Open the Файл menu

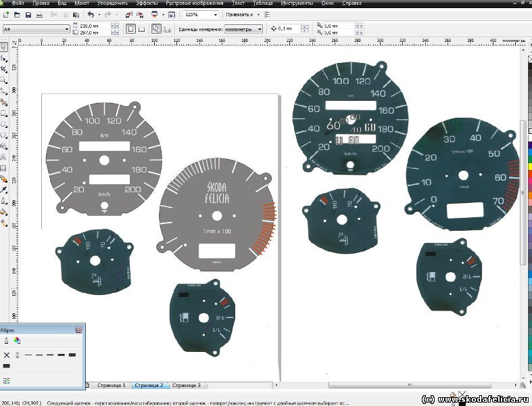(18, 3)
